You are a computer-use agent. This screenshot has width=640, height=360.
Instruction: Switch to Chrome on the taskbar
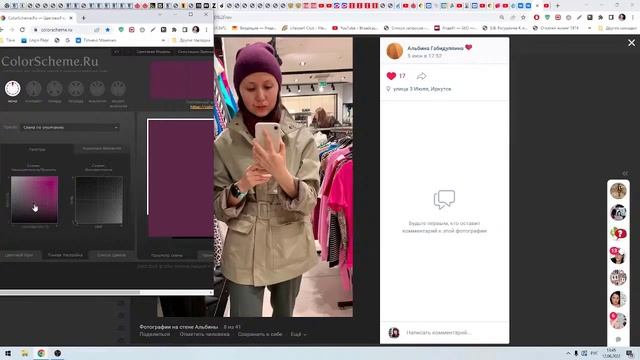point(41,353)
